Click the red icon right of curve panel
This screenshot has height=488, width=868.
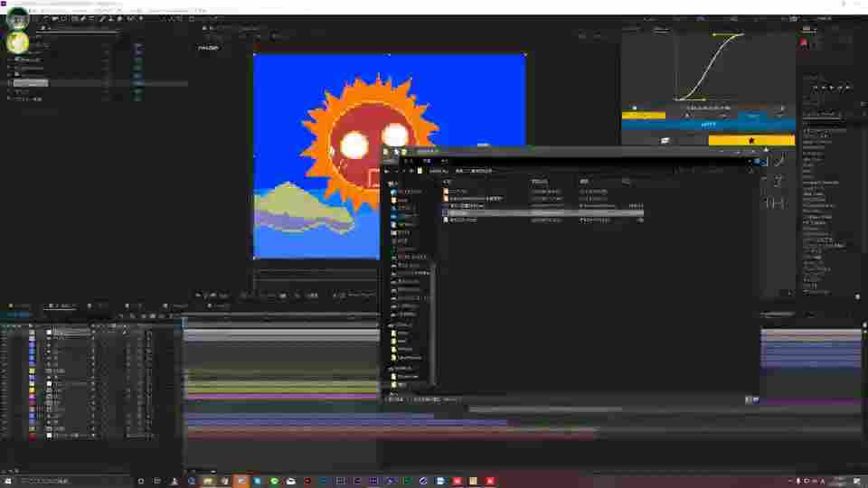[804, 42]
